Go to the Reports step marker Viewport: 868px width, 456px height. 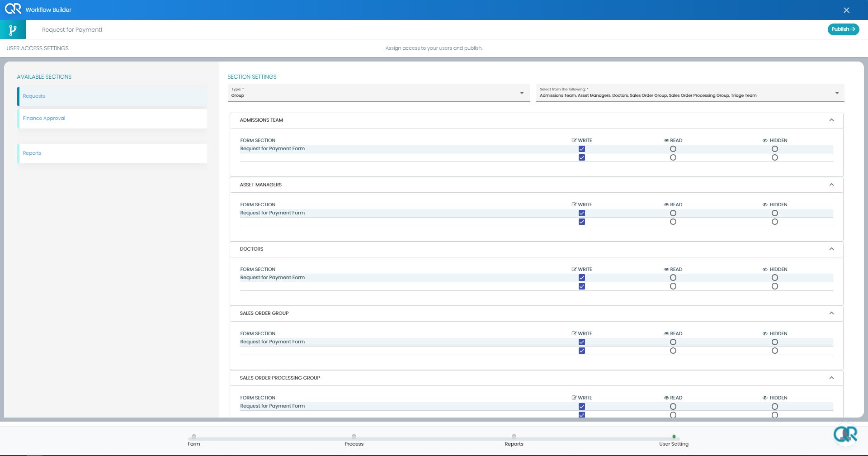[514, 437]
